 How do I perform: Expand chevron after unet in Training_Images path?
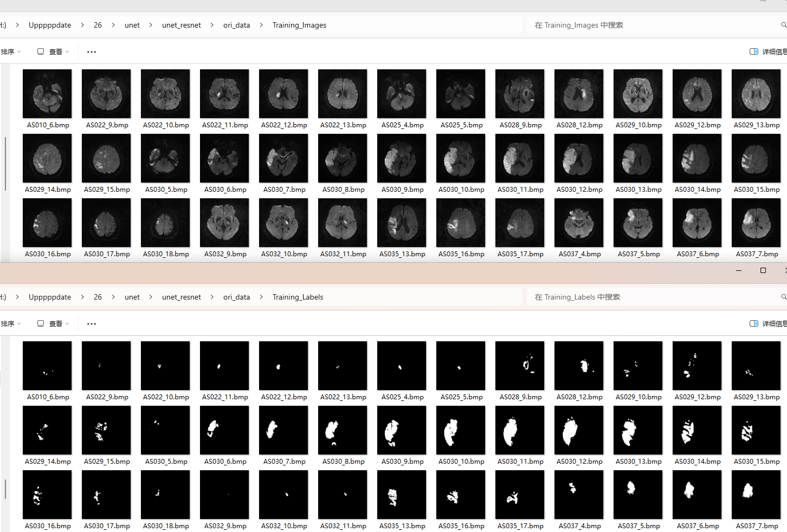tap(151, 25)
